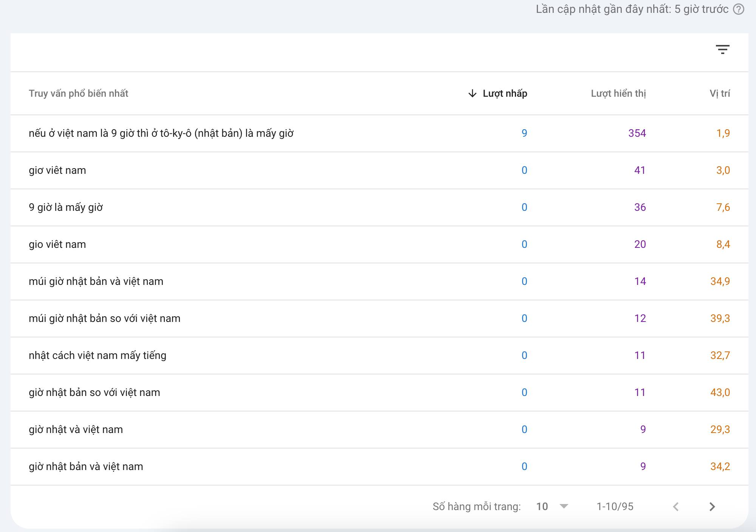This screenshot has height=532, width=756.
Task: Click sort arrow next to Lượt nhấp
Action: (x=472, y=93)
